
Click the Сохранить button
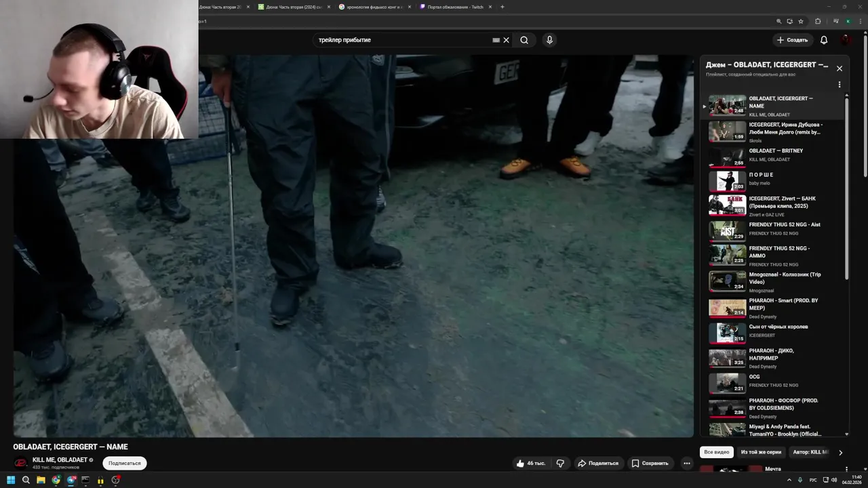(650, 464)
